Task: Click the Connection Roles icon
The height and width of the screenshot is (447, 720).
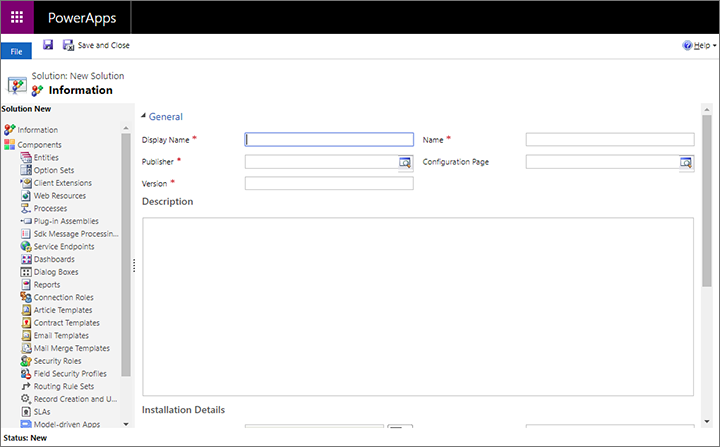Action: [x=26, y=297]
